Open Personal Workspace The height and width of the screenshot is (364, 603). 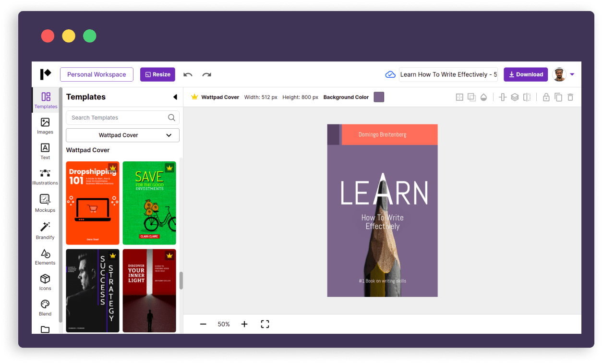(96, 74)
